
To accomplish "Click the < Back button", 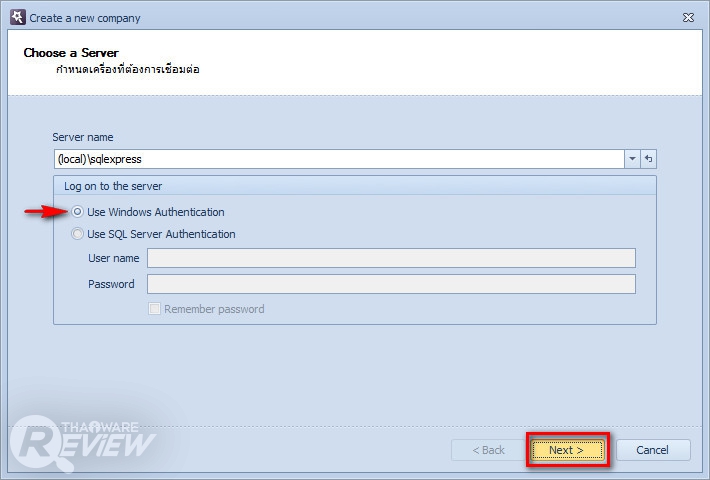I will (x=488, y=450).
